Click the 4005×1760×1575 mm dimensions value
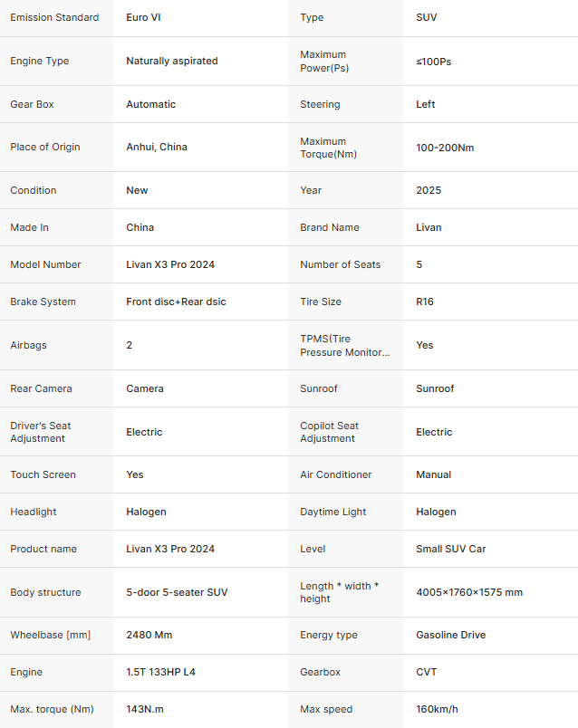Screen dimensions: 578x728 pyautogui.click(x=469, y=592)
